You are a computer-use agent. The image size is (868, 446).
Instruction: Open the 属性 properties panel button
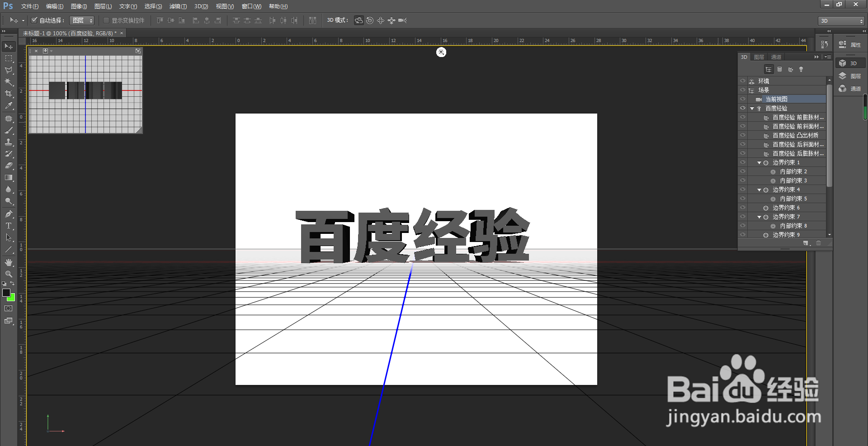(850, 44)
